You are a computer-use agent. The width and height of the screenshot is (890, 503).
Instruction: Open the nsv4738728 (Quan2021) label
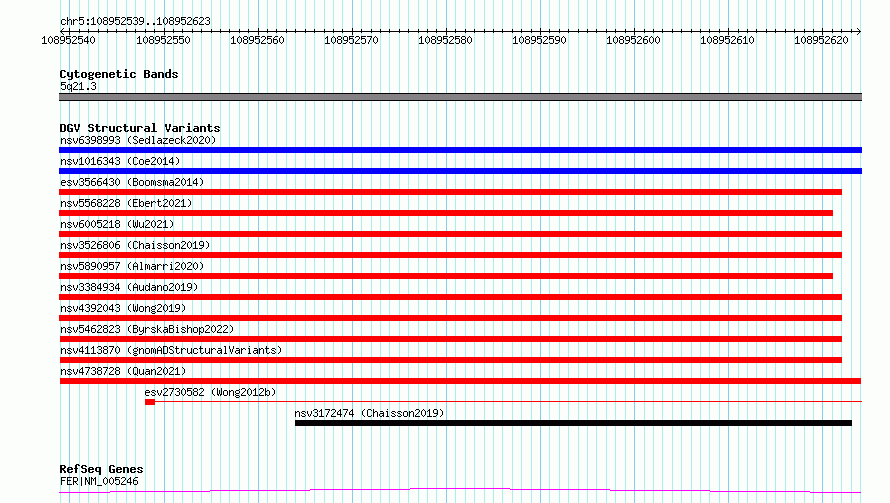tap(123, 371)
